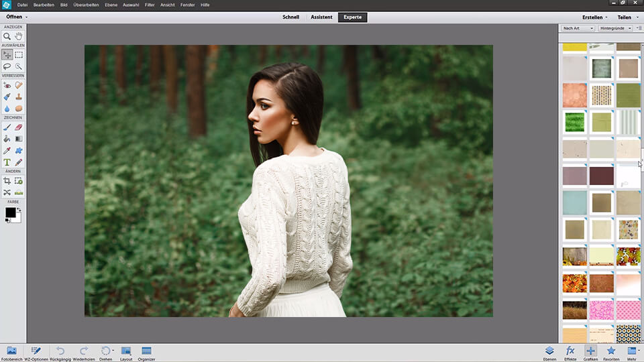Launch the Organizer

pyautogui.click(x=147, y=353)
